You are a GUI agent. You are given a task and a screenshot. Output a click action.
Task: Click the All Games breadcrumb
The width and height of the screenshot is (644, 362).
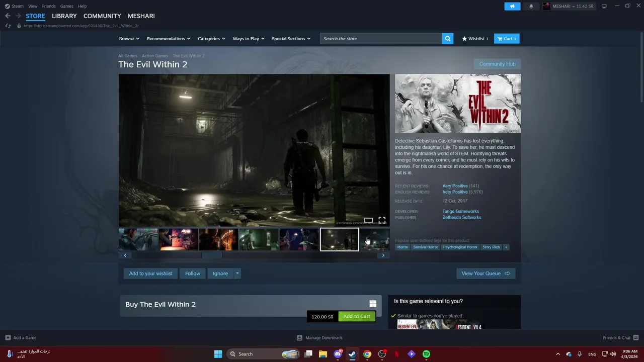point(128,56)
